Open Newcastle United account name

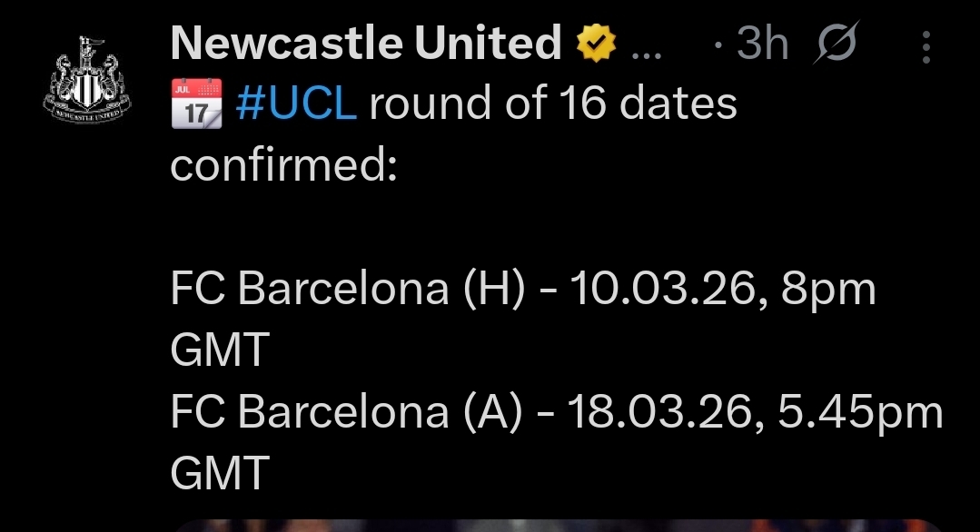(366, 43)
